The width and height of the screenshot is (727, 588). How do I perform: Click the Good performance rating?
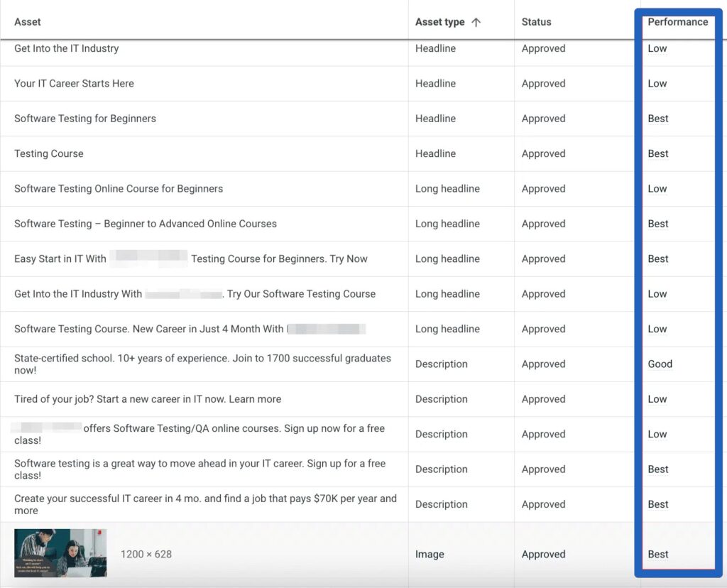pyautogui.click(x=660, y=364)
